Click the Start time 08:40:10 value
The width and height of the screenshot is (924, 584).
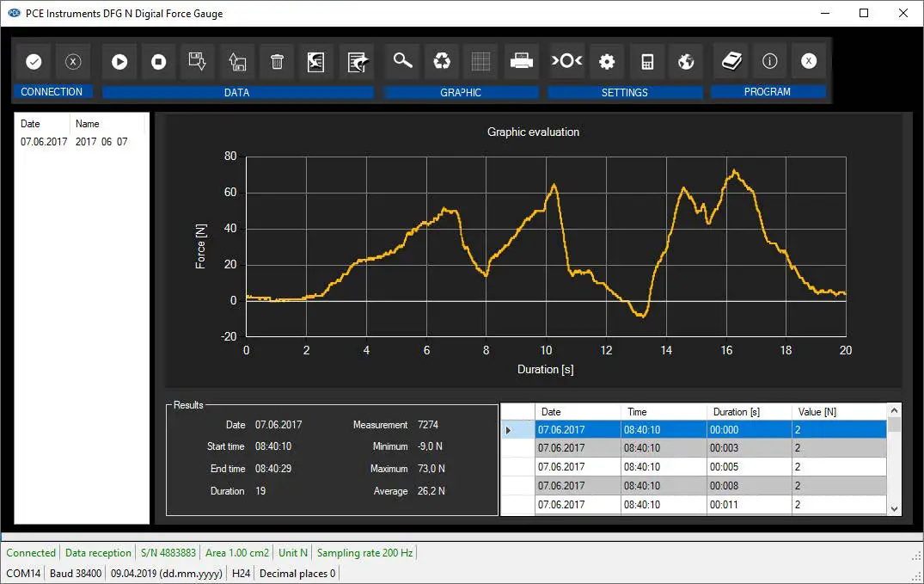click(272, 446)
